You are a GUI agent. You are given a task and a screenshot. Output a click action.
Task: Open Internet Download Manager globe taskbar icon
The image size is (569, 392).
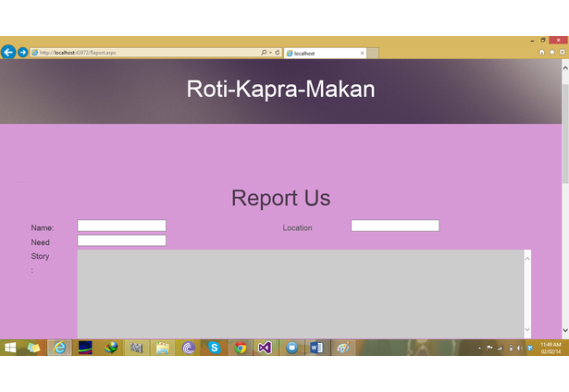coord(111,348)
